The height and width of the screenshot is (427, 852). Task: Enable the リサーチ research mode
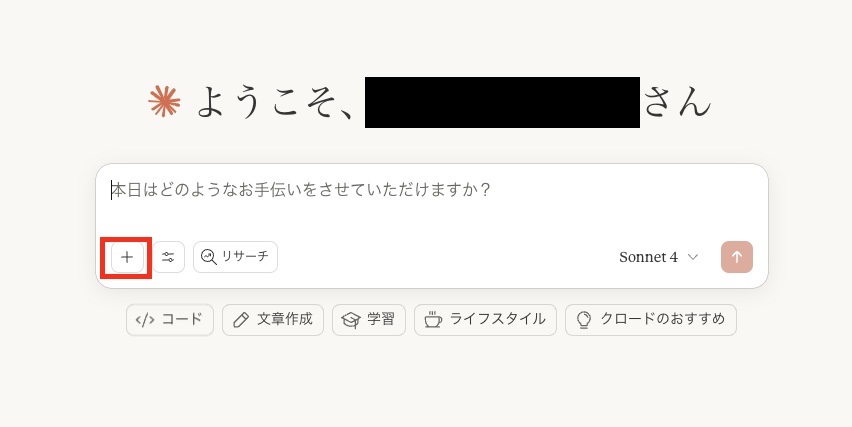point(235,257)
